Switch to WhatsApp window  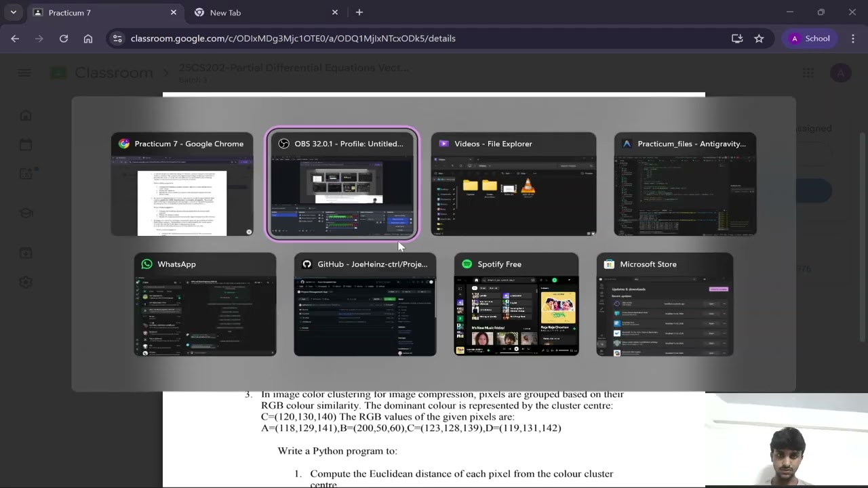coord(205,304)
